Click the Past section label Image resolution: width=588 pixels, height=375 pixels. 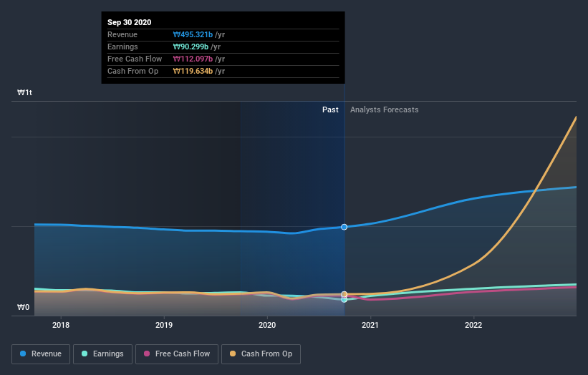coord(330,109)
